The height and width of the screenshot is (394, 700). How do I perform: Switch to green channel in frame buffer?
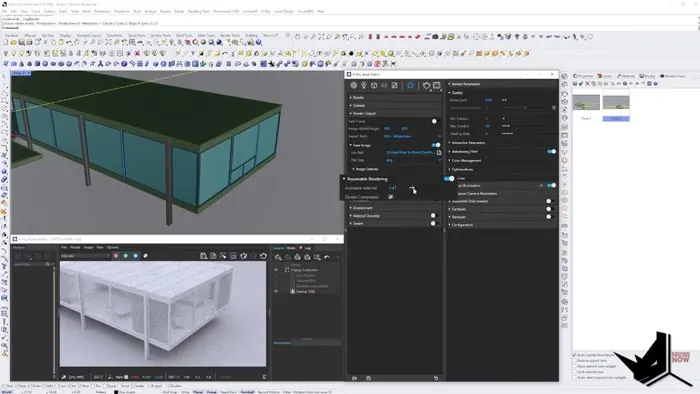click(125, 256)
